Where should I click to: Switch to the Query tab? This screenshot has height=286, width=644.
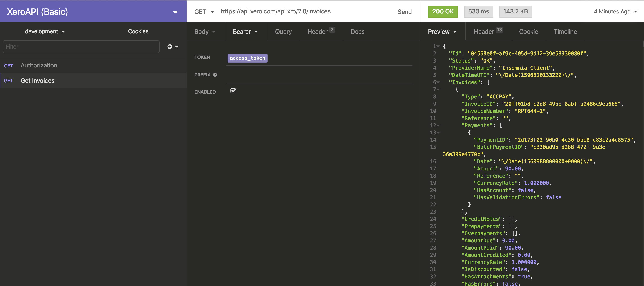tap(283, 31)
